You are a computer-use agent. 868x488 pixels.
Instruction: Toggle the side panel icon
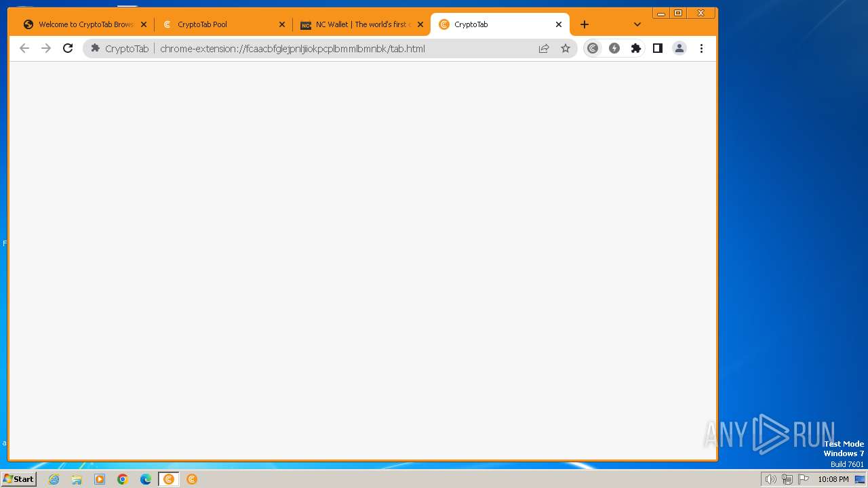[658, 48]
